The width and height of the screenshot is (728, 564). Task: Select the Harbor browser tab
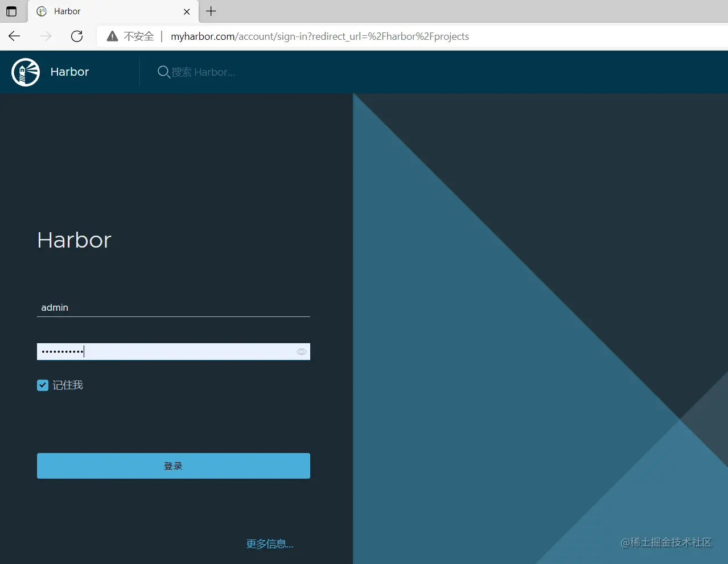coord(113,11)
